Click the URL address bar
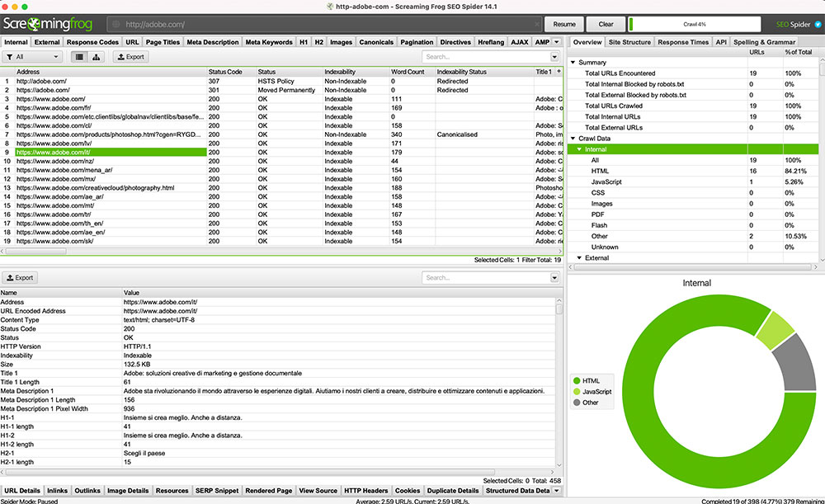825x504 pixels. tap(323, 24)
